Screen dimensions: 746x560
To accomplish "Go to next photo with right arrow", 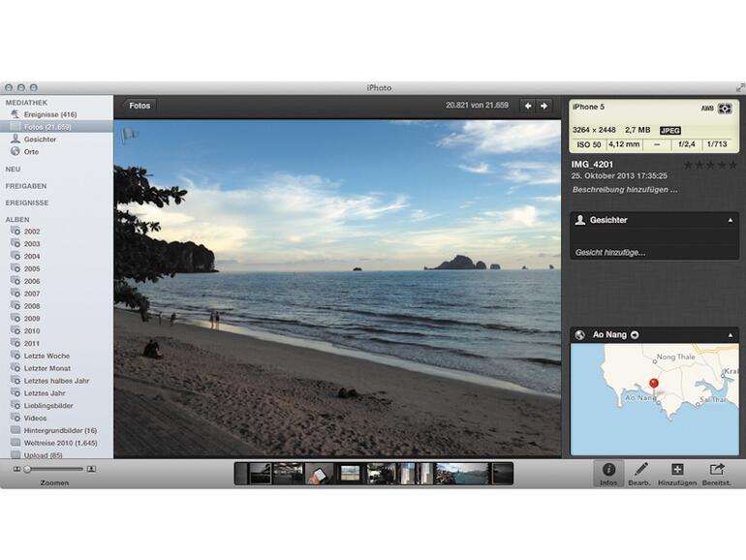I will click(x=544, y=107).
